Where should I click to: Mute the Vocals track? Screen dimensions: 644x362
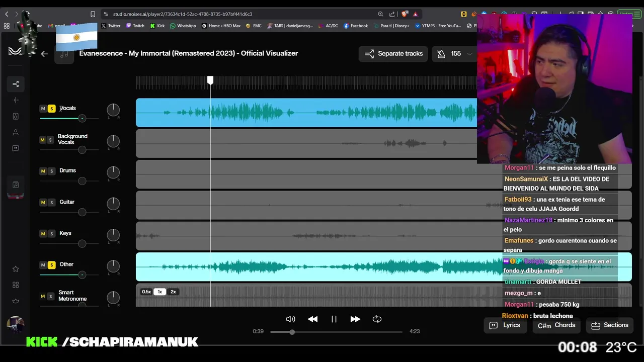43,109
